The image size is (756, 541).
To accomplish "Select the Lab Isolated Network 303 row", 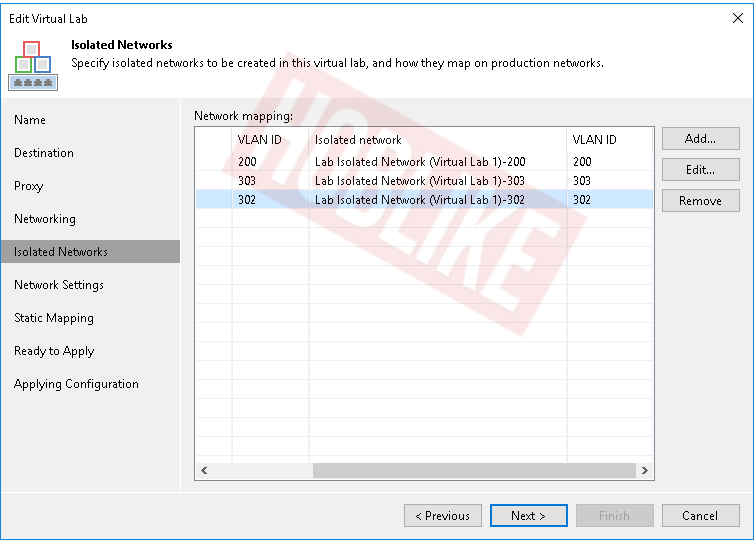I will 424,181.
